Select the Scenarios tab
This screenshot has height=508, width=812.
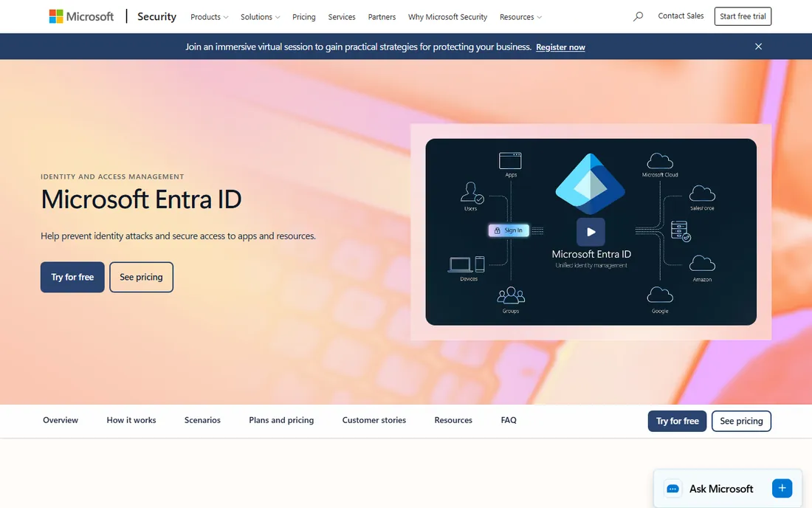(202, 420)
